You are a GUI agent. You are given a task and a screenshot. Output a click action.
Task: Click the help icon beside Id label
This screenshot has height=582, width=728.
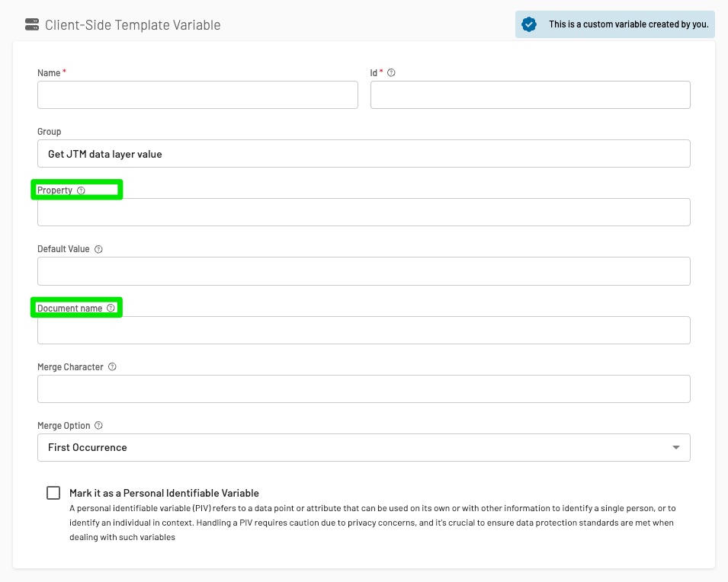[x=392, y=73]
